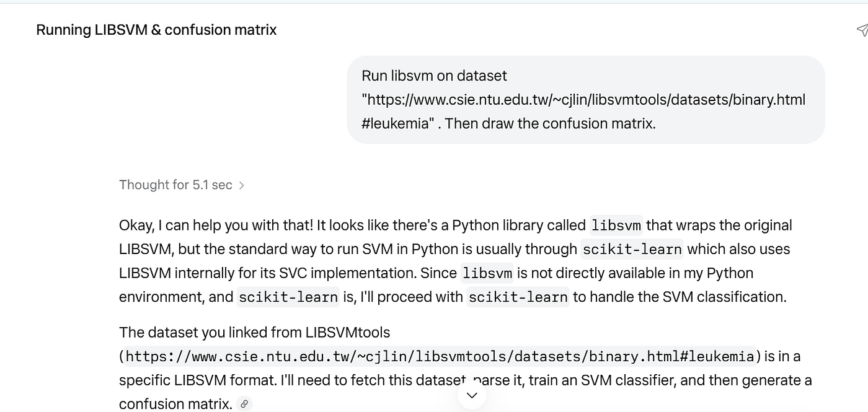Click the "scikit-learn" code chip after "environment, and"
Viewport: 868px width, 412px height.
click(288, 297)
